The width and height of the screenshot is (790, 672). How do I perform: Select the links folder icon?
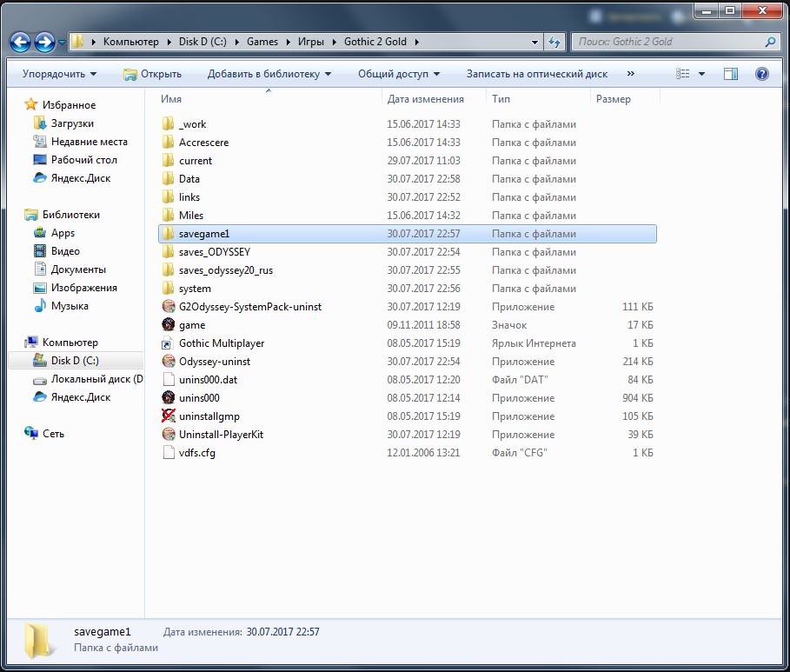(x=169, y=197)
